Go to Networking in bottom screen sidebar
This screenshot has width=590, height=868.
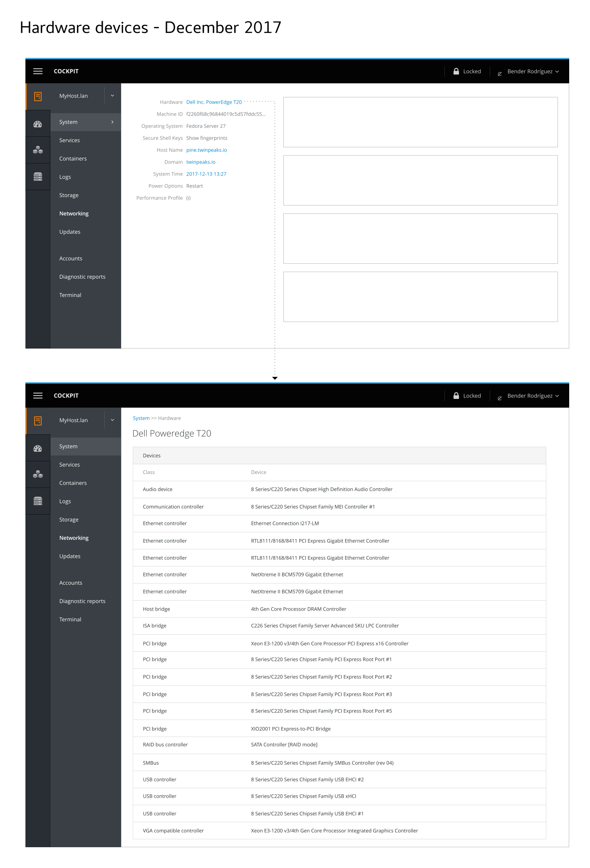pos(74,538)
